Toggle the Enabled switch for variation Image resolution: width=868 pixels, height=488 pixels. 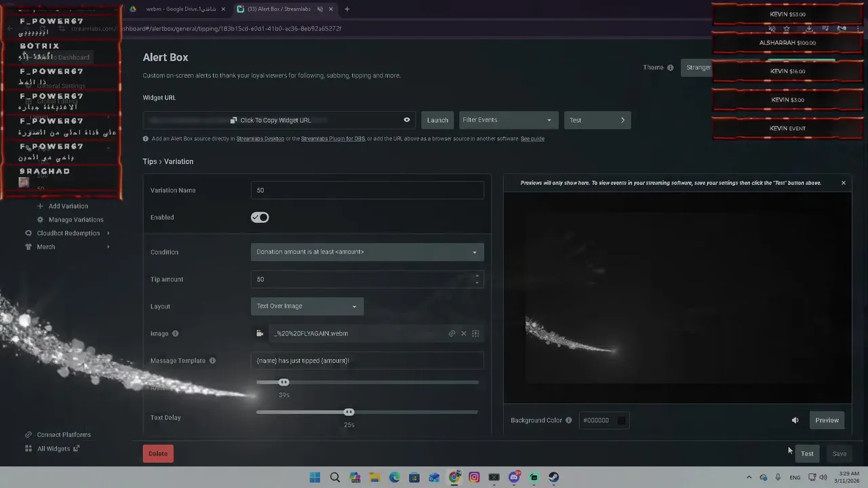[x=260, y=218]
